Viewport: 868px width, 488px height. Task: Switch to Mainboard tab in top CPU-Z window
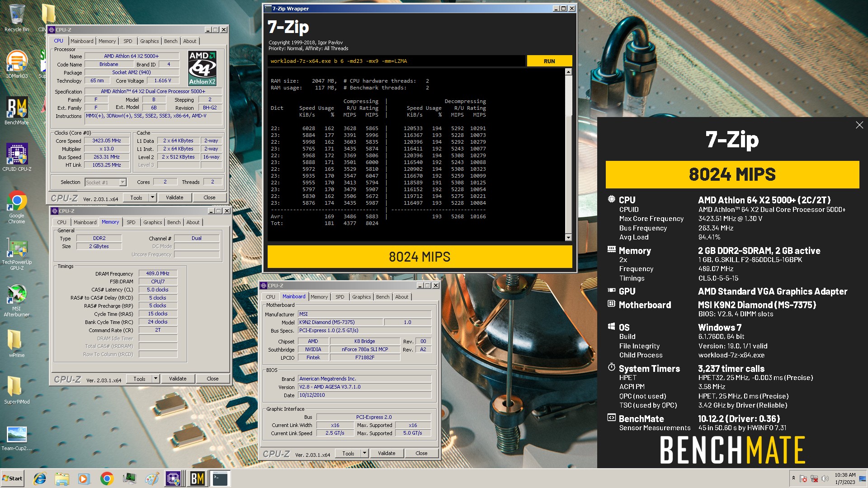point(82,41)
